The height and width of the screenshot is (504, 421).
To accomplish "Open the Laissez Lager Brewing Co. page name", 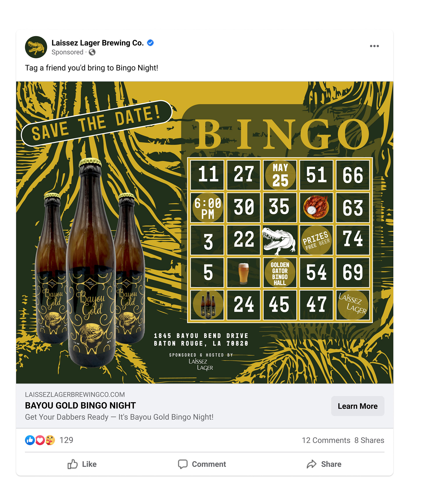I will (98, 43).
